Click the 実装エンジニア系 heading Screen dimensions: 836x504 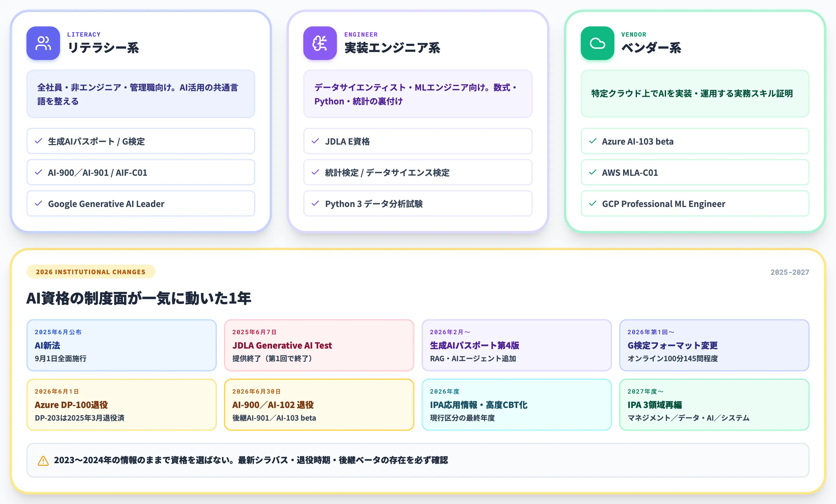click(x=392, y=48)
